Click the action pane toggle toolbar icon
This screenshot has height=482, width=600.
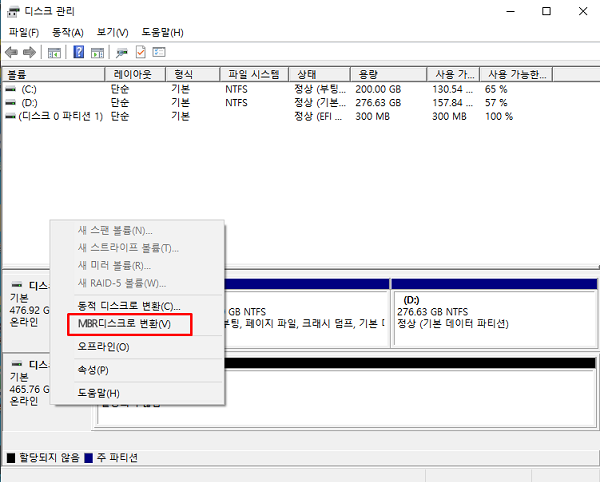[x=97, y=52]
